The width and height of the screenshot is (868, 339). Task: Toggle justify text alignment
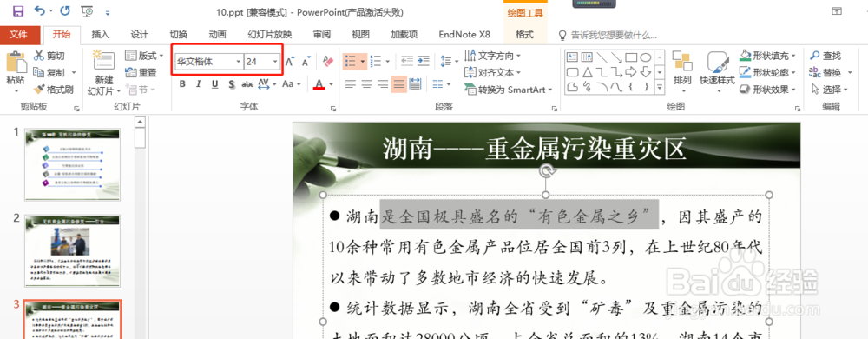pyautogui.click(x=398, y=83)
